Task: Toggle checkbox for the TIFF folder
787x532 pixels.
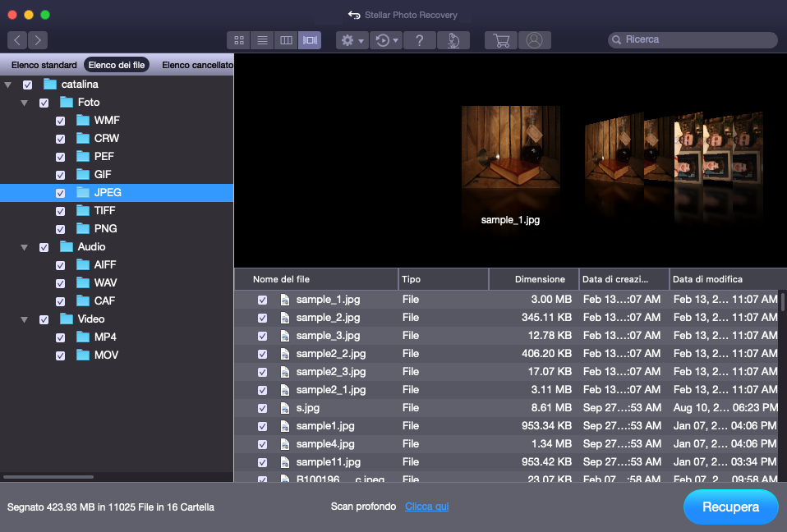Action: pos(60,211)
